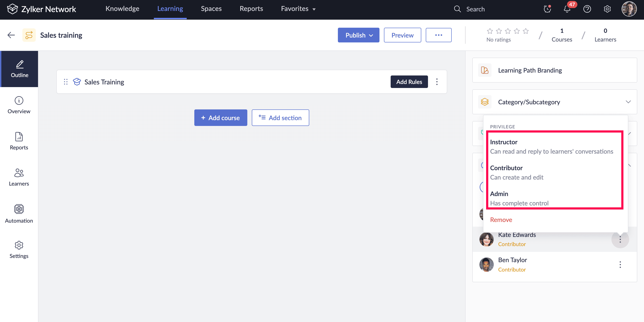
Task: Go to Learners sidebar section
Action: (19, 177)
